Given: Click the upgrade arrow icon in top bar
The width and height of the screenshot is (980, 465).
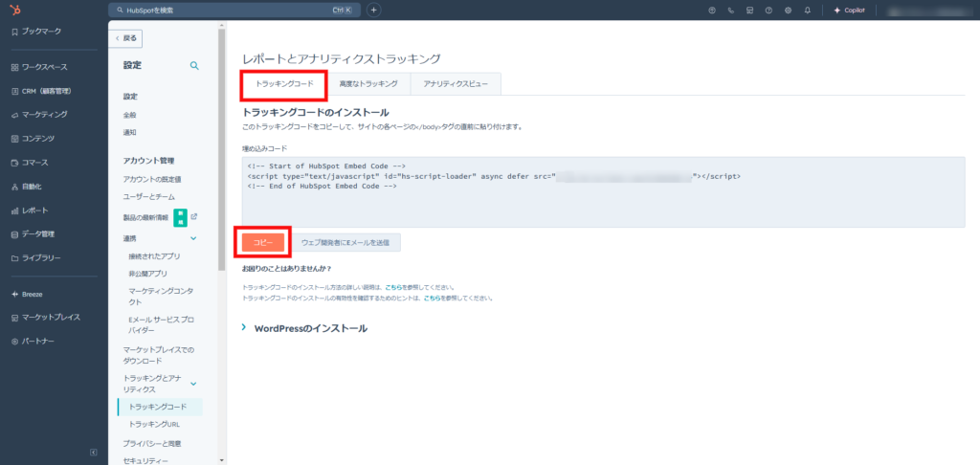Looking at the screenshot, I should 711,10.
